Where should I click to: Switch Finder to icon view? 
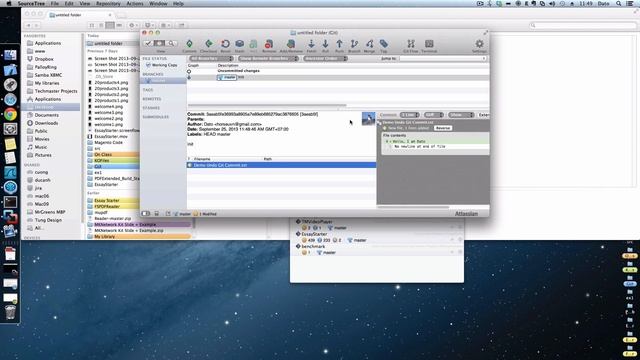pos(92,25)
